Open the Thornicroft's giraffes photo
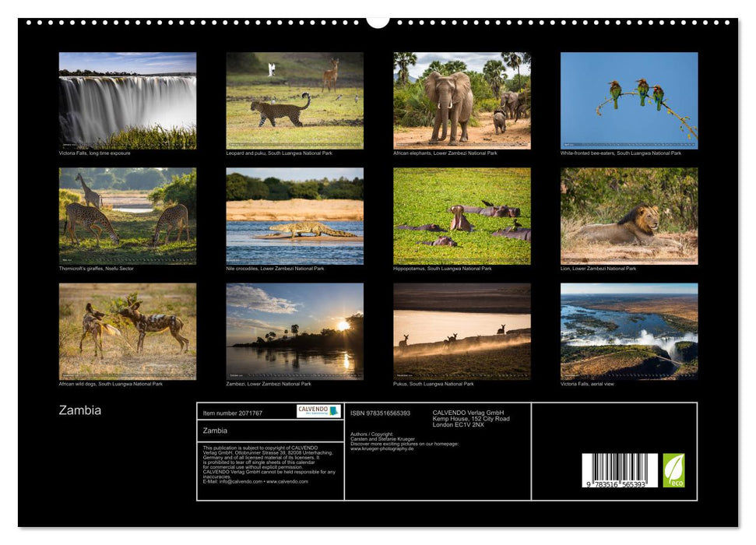Viewport: 756px width, 545px height. [x=125, y=215]
